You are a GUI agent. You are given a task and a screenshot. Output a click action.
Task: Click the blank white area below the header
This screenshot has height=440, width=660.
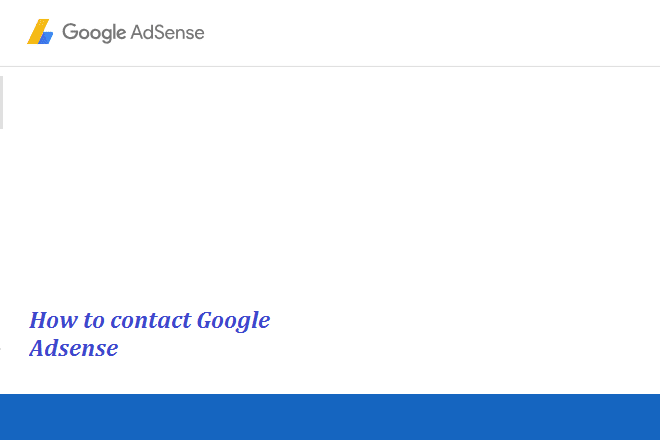tap(330, 185)
